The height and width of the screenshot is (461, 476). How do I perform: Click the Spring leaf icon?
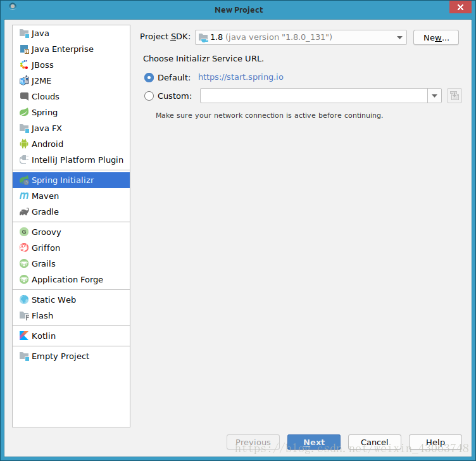point(24,112)
